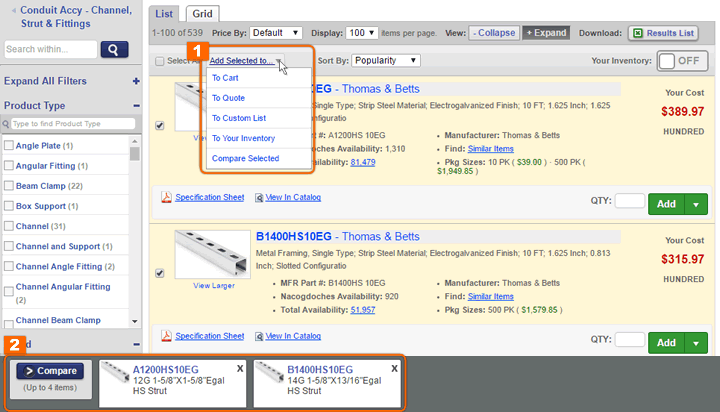Viewport: 720px width, 412px height.
Task: Click the A1200HS10EG compare tray thumbnail
Action: tap(115, 371)
